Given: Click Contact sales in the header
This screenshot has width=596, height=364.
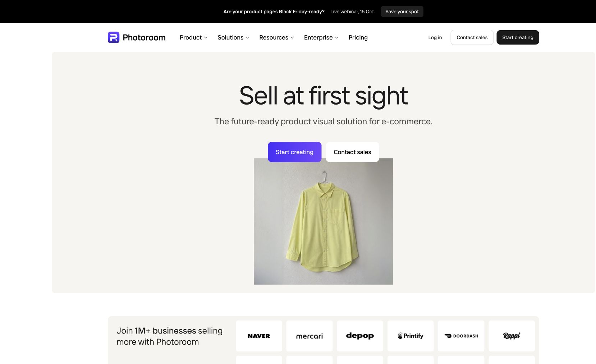Looking at the screenshot, I should tap(472, 37).
